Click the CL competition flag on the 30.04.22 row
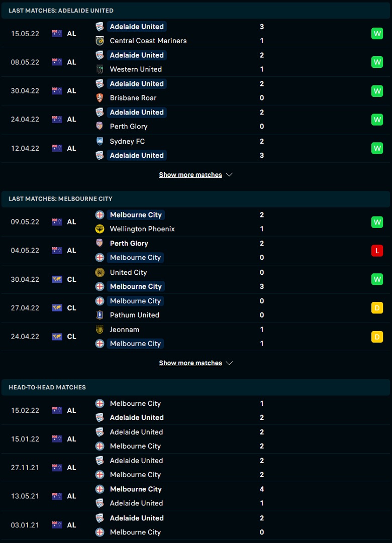 pyautogui.click(x=57, y=279)
